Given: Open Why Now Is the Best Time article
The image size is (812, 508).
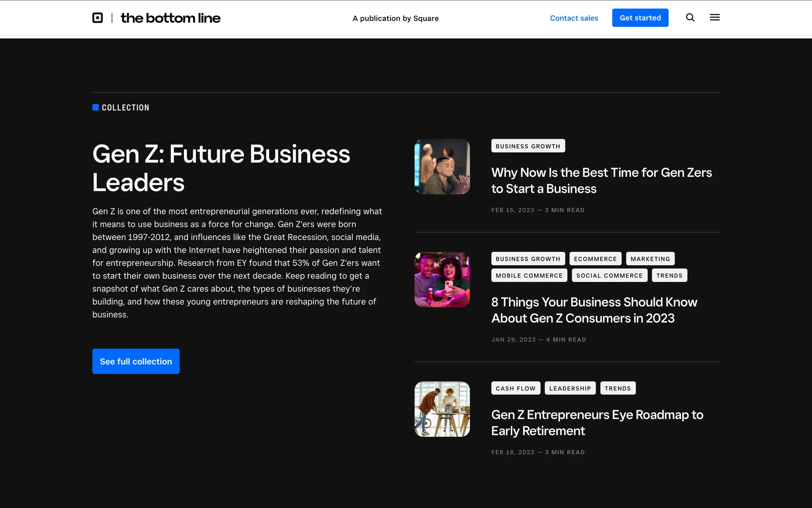Looking at the screenshot, I should click(x=601, y=180).
